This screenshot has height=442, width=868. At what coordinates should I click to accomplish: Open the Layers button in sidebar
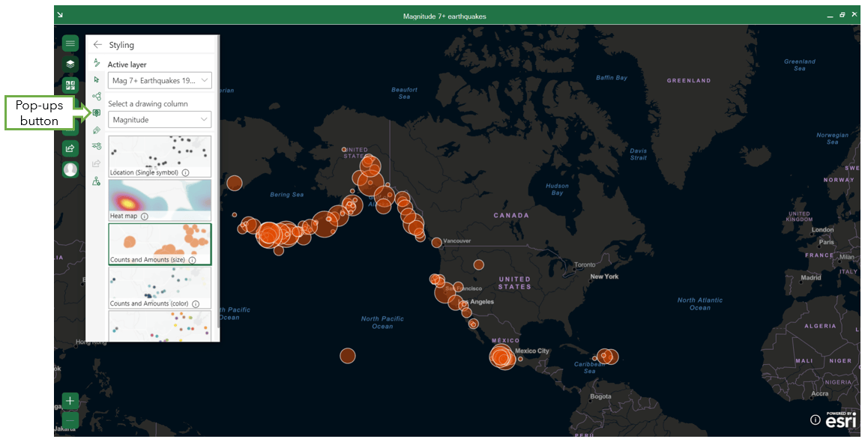tap(70, 64)
